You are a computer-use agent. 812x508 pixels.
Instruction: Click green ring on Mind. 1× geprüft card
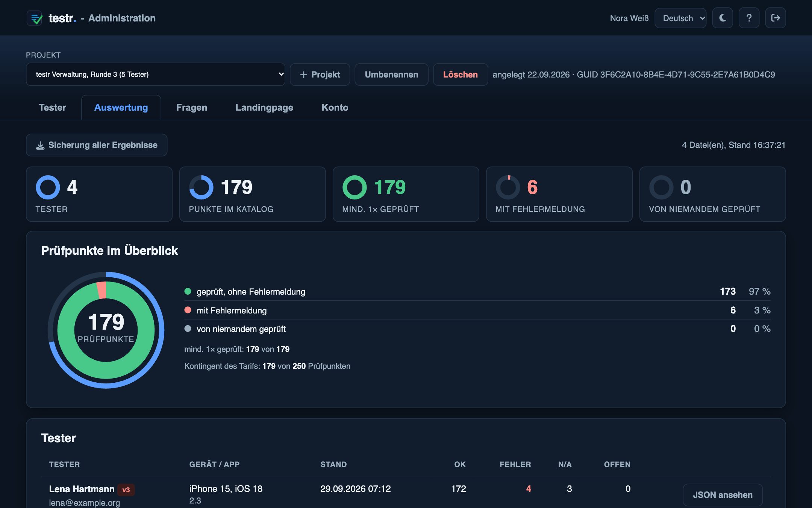point(354,187)
